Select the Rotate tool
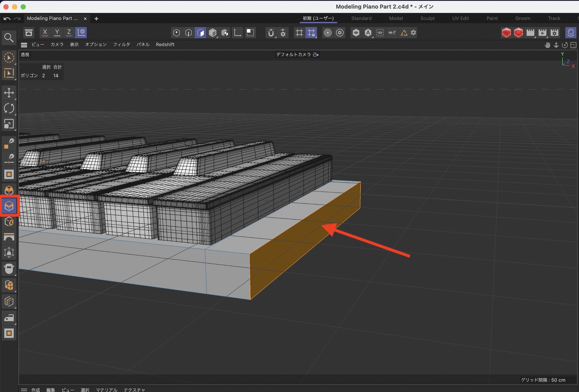The width and height of the screenshot is (579, 392). click(9, 108)
